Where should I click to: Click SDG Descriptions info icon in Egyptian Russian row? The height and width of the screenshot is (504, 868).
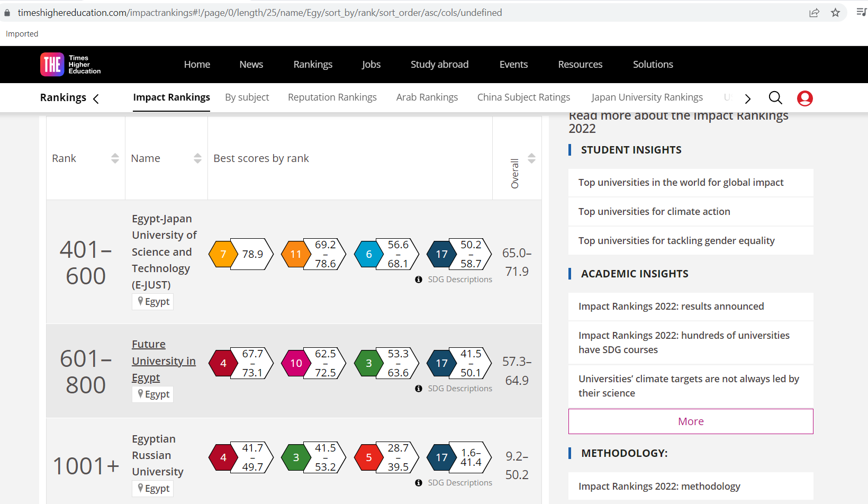tap(419, 483)
